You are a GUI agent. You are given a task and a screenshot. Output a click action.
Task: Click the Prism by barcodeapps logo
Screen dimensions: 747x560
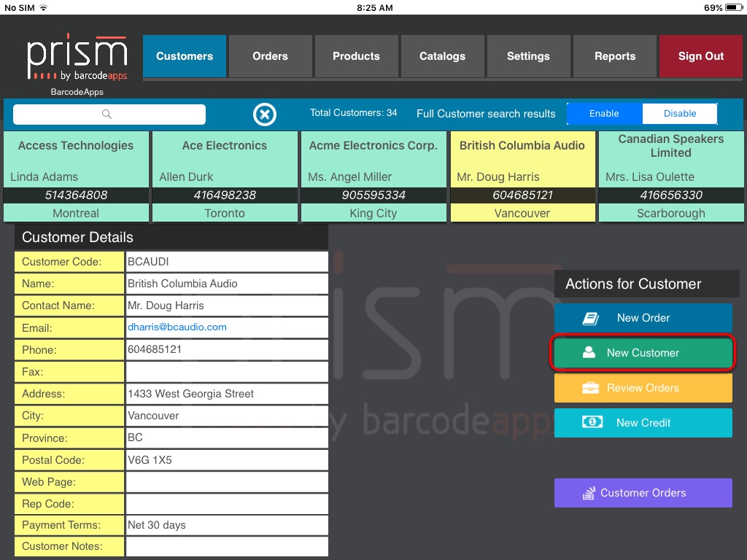coord(77,57)
